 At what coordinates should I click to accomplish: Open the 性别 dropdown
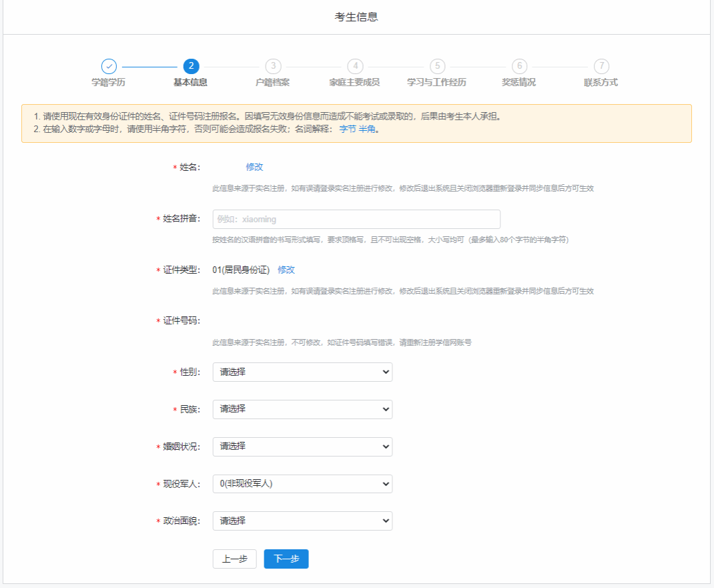click(x=302, y=372)
